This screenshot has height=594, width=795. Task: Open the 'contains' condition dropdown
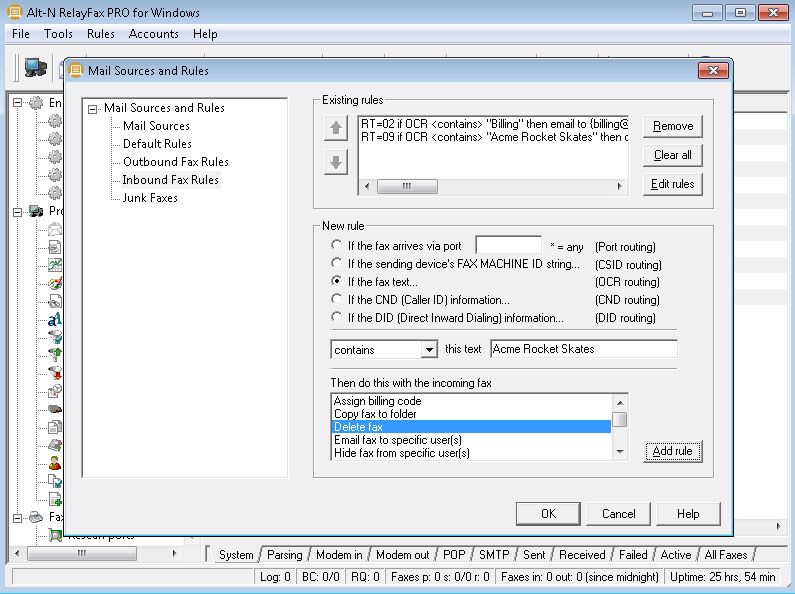429,349
